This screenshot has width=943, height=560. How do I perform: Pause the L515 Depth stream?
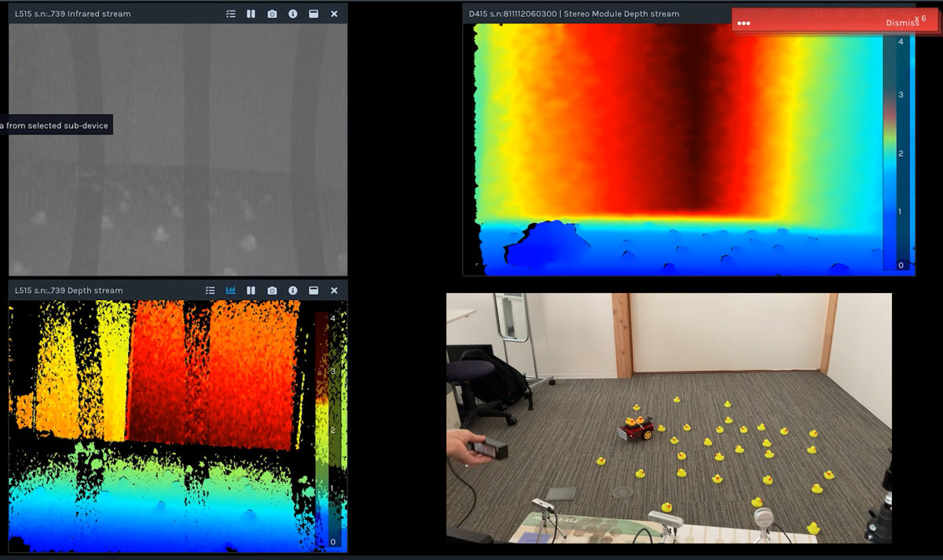pos(251,291)
